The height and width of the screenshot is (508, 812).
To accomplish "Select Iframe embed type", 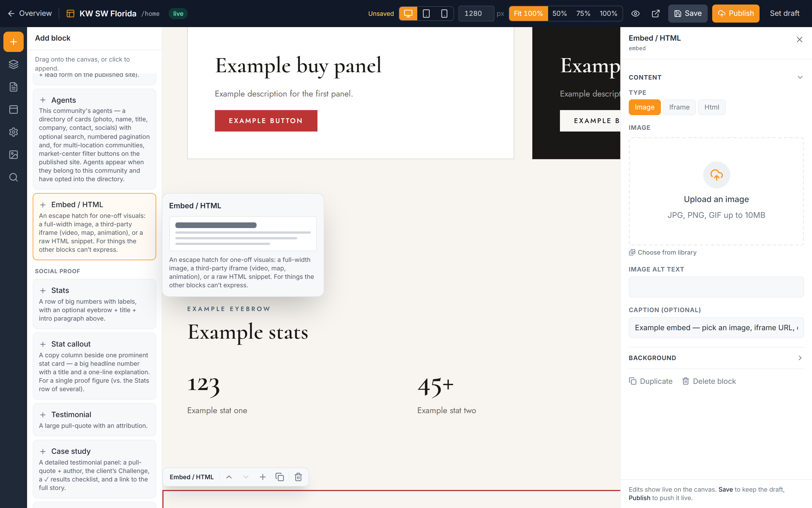I will [679, 107].
